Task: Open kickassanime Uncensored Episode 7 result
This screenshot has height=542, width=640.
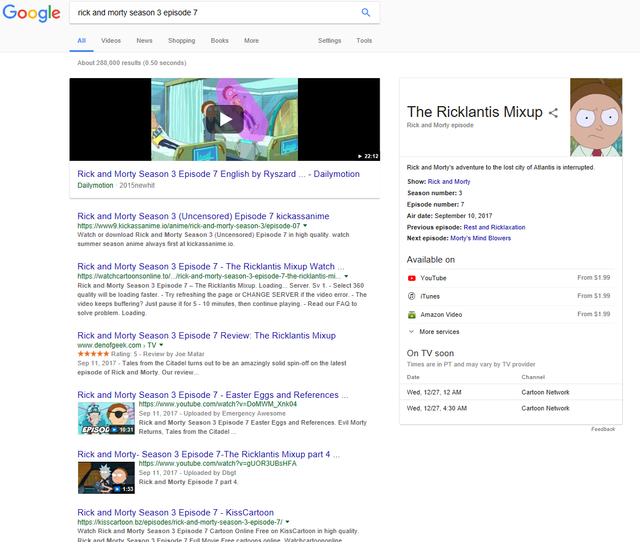Action: click(203, 216)
